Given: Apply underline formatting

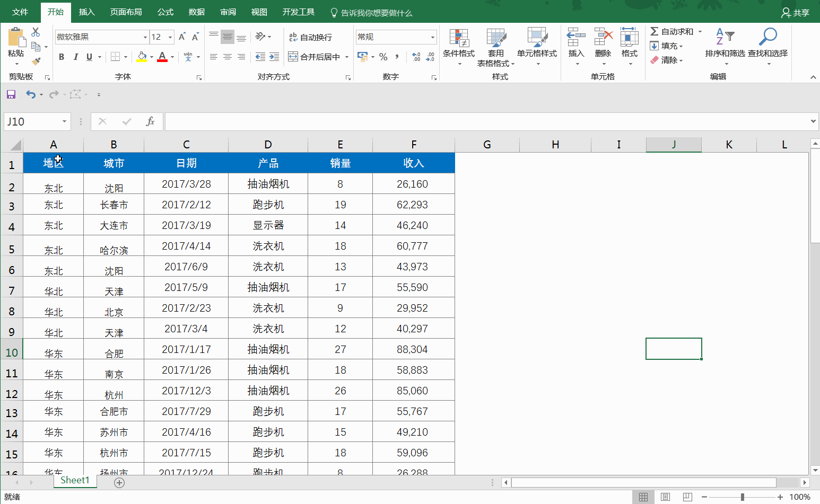Looking at the screenshot, I should pyautogui.click(x=89, y=57).
